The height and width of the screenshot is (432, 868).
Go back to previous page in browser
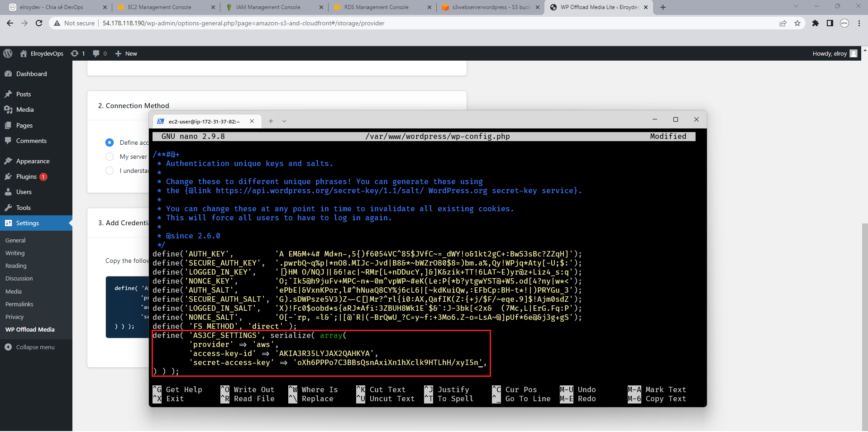tap(10, 23)
